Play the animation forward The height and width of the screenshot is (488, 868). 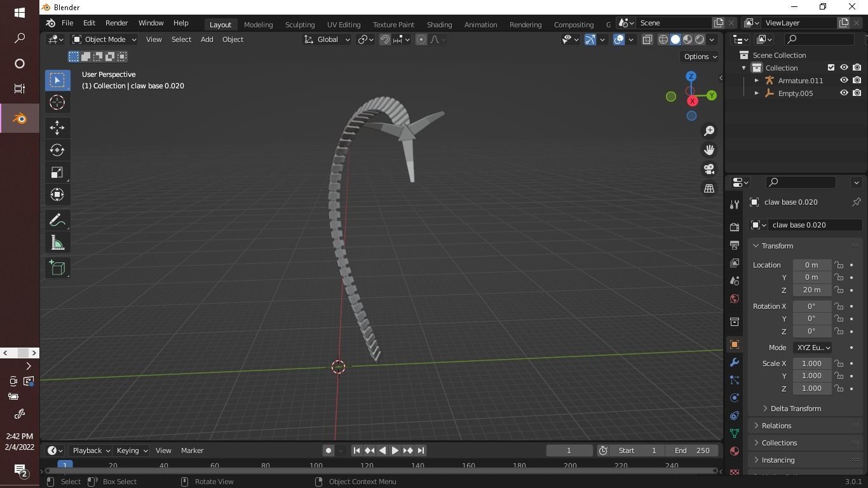(x=395, y=451)
